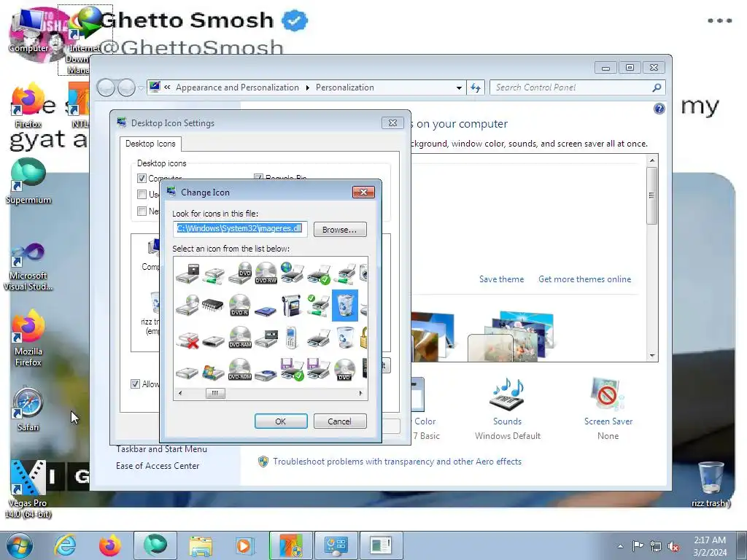
Task: Pick the disconnected drive icon with red X
Action: (186, 339)
